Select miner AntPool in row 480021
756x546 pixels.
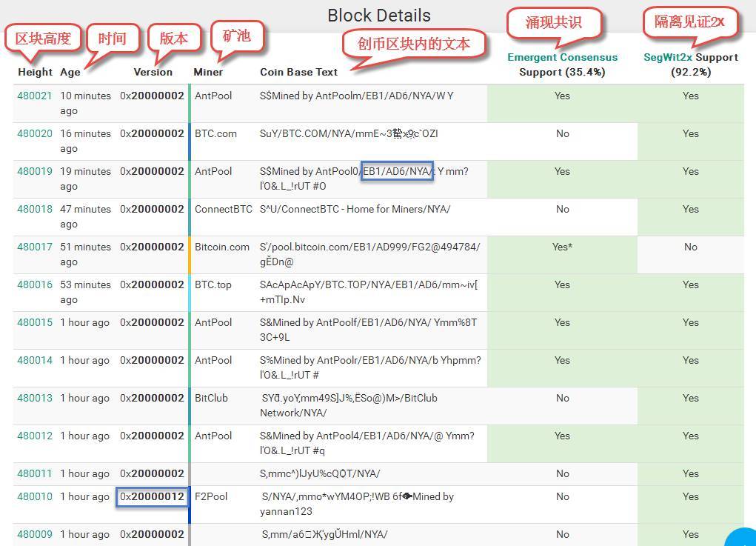coord(213,96)
